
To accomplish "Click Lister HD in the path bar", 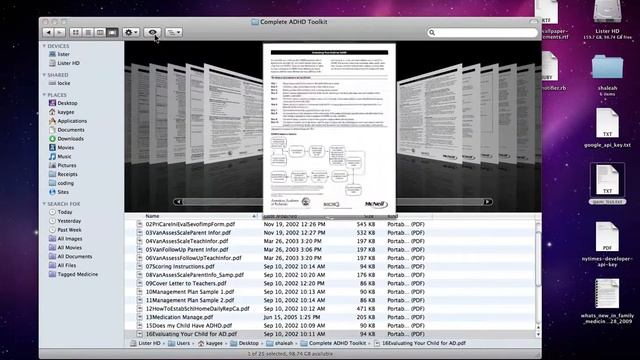I will click(x=145, y=343).
